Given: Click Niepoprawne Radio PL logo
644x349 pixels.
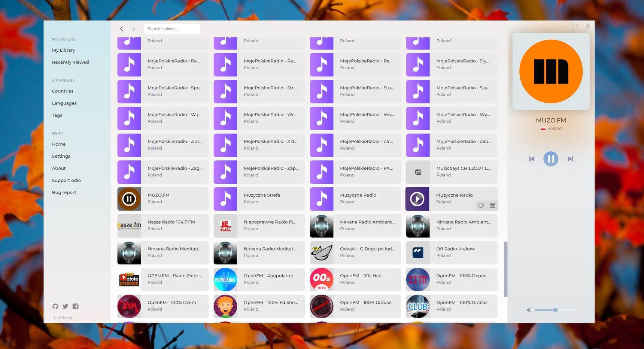Looking at the screenshot, I should click(x=225, y=226).
